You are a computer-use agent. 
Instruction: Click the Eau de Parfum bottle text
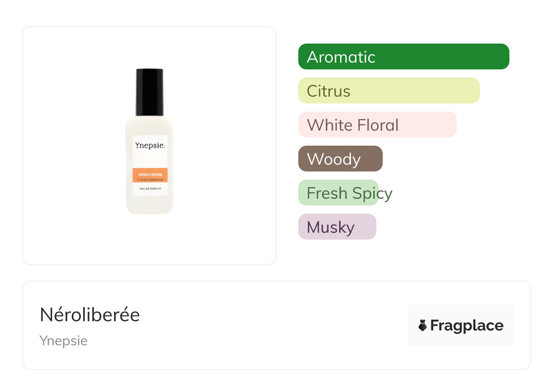150,188
